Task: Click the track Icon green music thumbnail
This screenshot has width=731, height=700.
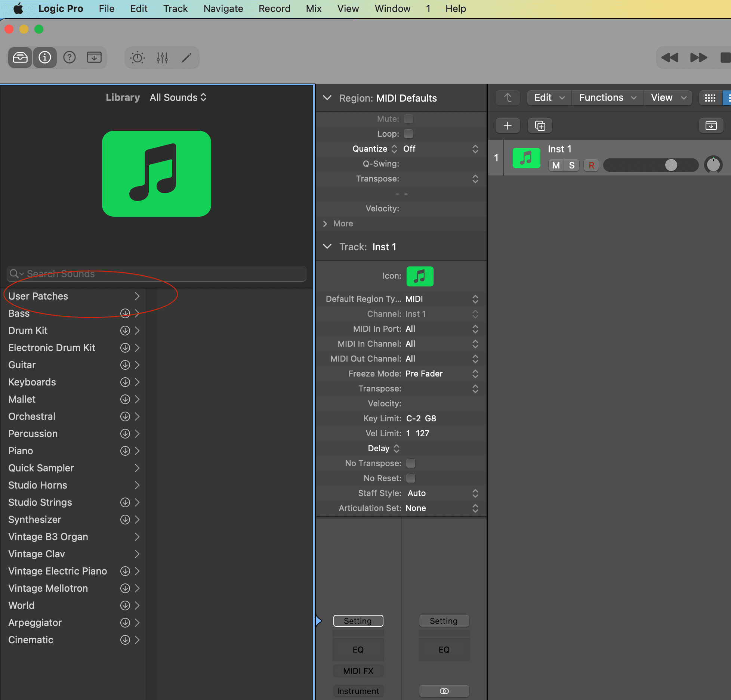Action: [x=420, y=276]
